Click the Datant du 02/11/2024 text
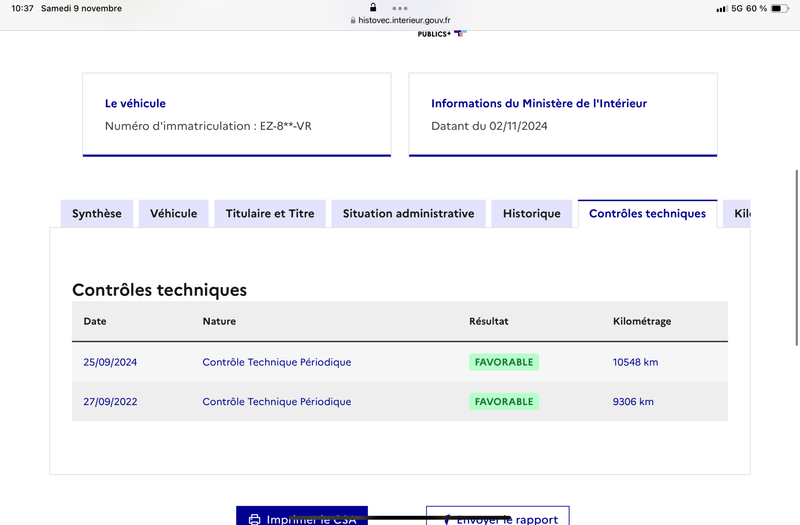Screen dimensions: 800x525 coord(489,126)
